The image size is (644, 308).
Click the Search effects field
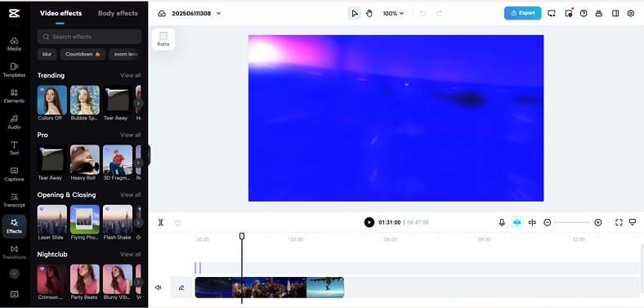89,37
